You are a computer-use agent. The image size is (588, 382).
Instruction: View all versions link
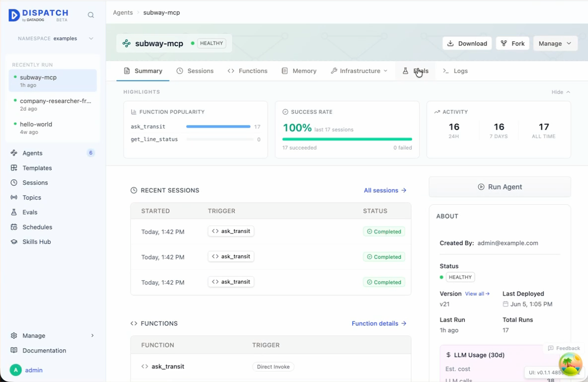click(477, 294)
